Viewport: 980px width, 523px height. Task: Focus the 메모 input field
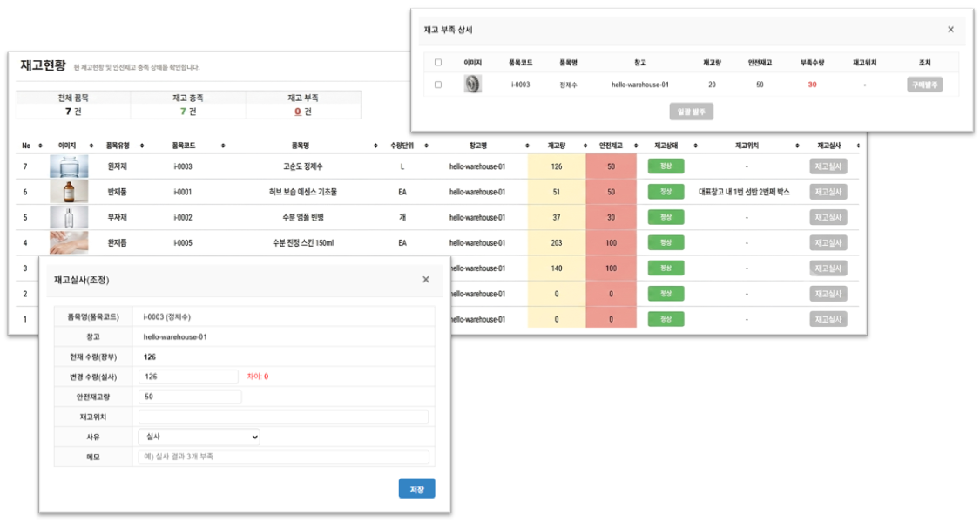click(284, 457)
